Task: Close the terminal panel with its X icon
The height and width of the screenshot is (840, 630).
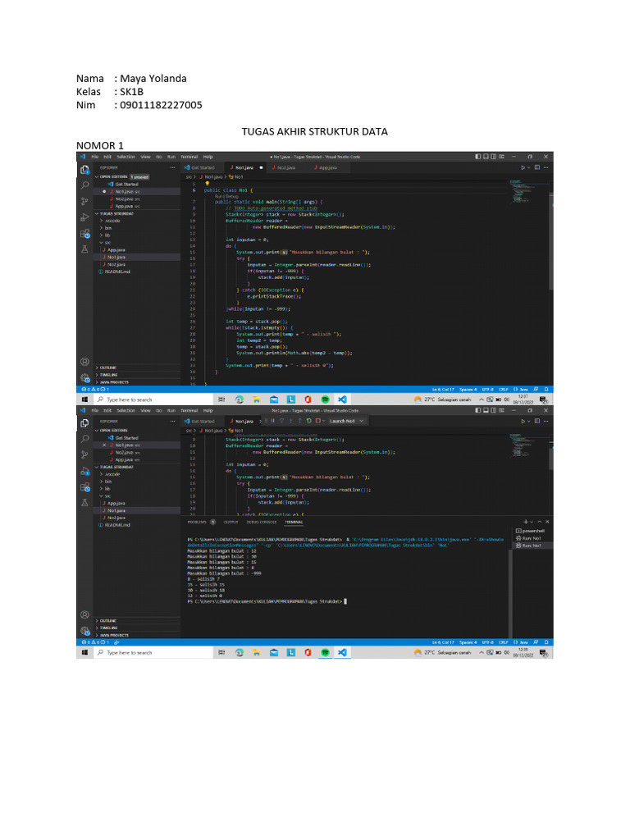Action: 547,522
